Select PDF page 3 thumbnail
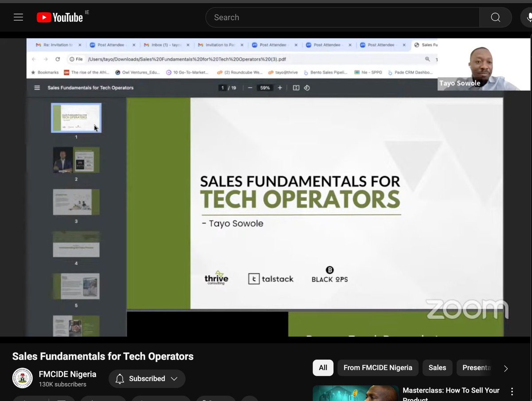This screenshot has height=401, width=532. (76, 202)
